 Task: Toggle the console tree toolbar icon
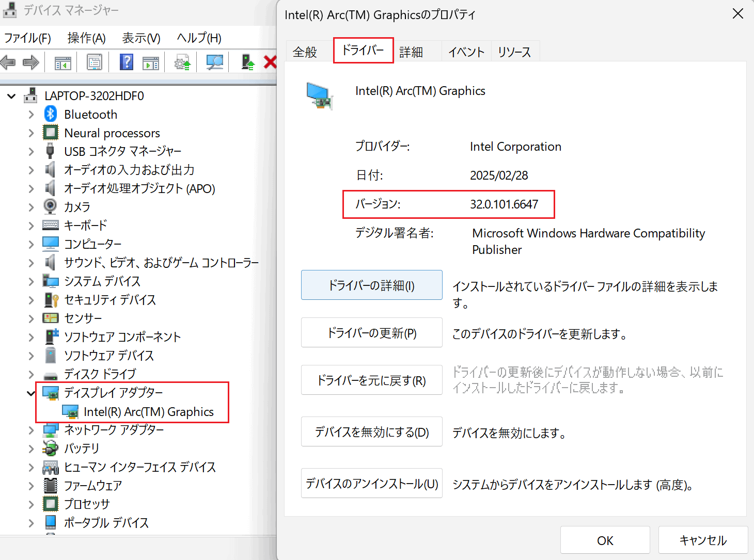point(62,62)
